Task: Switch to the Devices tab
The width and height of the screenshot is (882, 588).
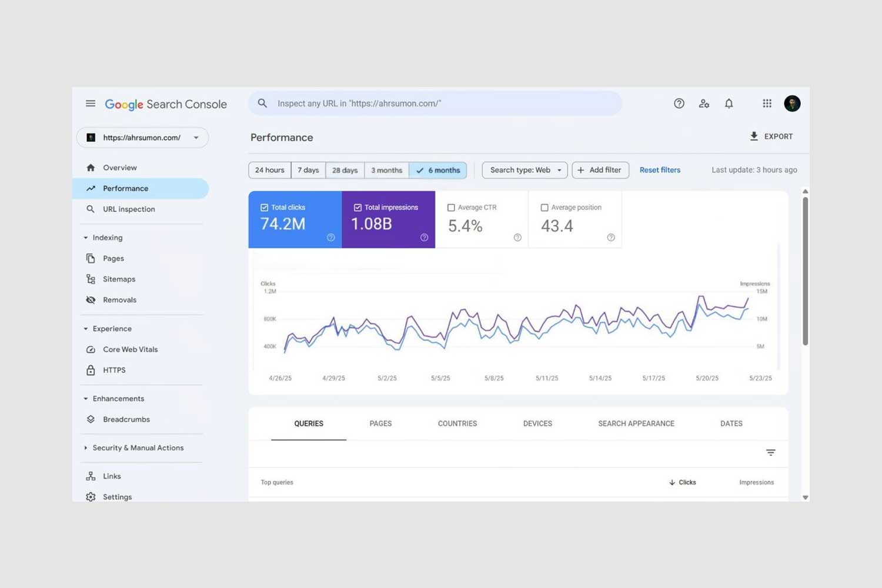Action: [537, 423]
